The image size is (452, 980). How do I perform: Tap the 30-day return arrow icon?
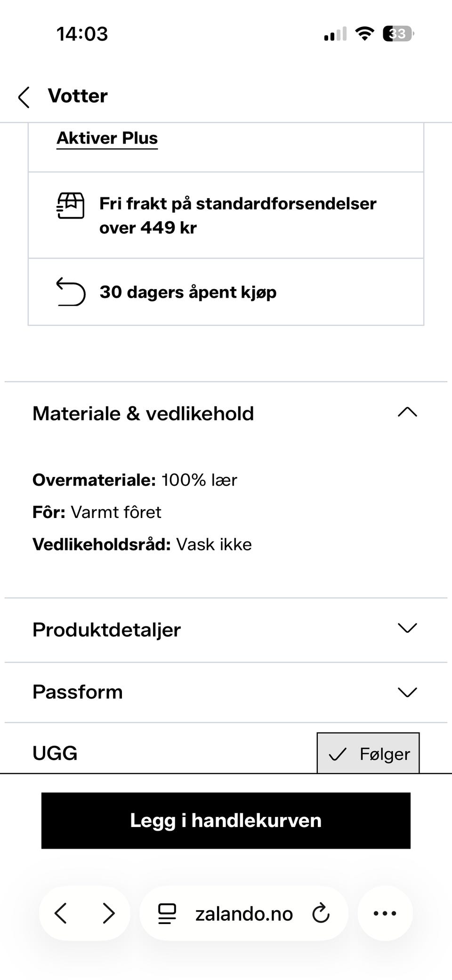coord(71,292)
